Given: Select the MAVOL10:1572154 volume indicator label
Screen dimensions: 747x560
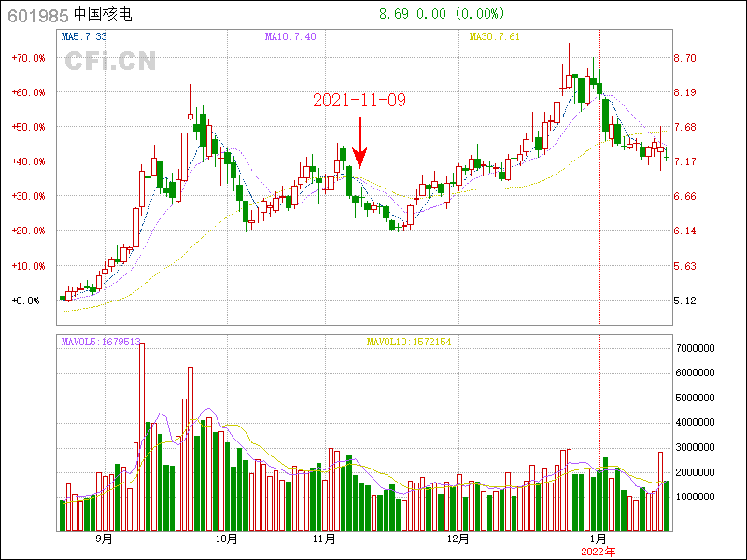Looking at the screenshot, I should click(x=409, y=343).
